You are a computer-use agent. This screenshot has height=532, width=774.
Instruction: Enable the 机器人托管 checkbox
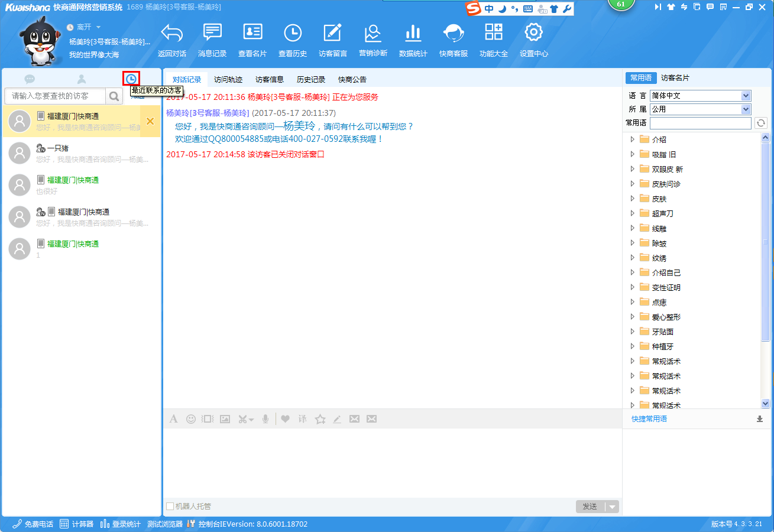point(170,507)
